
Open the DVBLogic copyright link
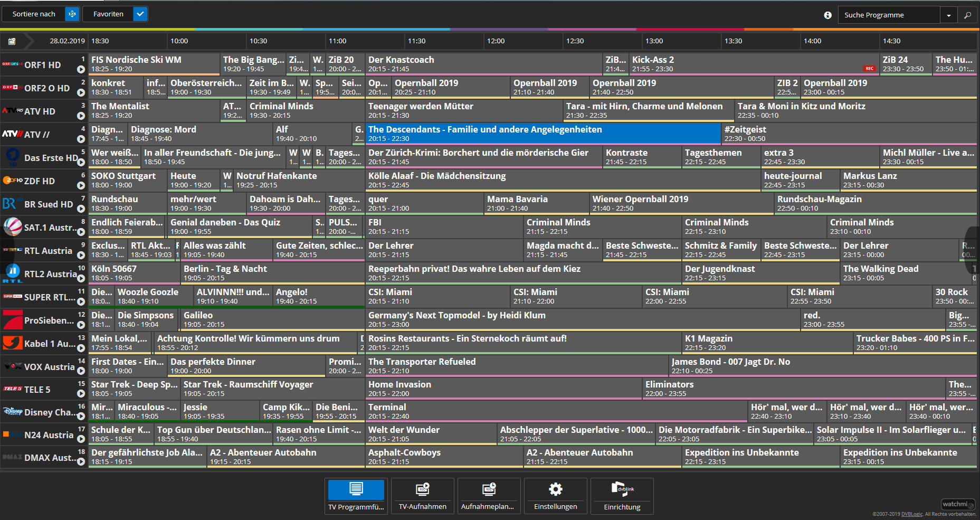[912, 514]
